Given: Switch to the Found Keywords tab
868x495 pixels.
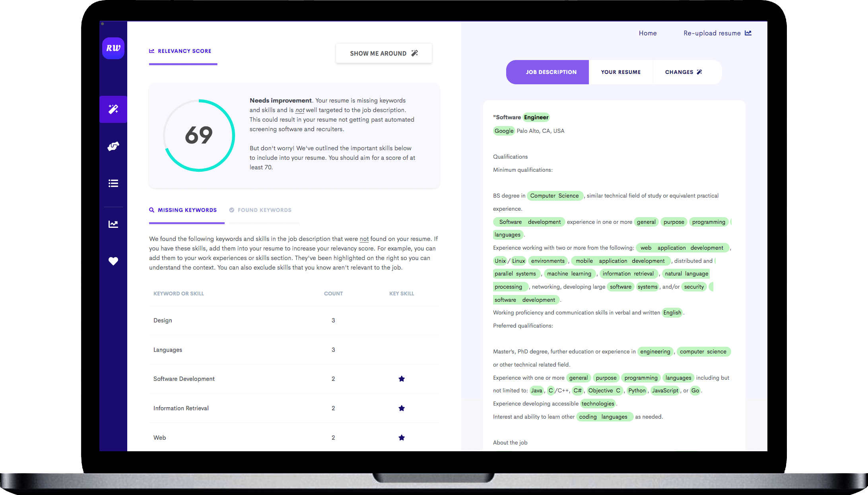Looking at the screenshot, I should [x=260, y=210].
